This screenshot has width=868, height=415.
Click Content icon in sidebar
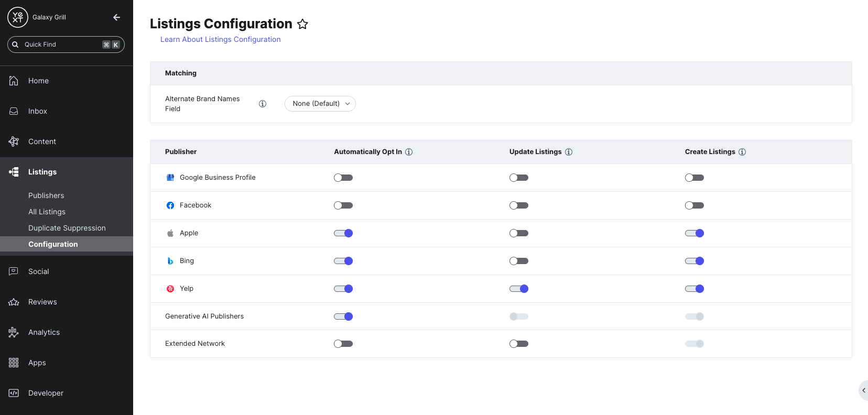[x=14, y=141]
